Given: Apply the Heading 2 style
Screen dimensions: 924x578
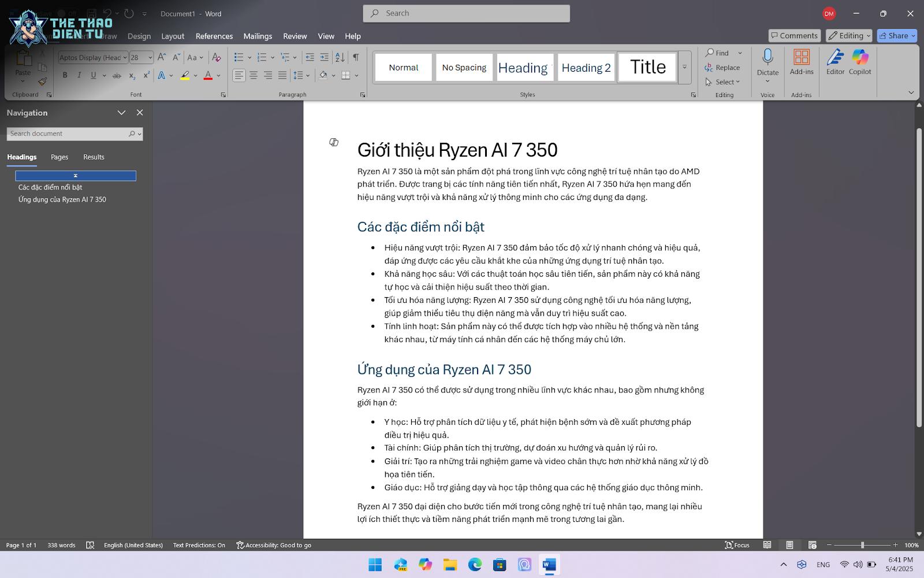Looking at the screenshot, I should (x=586, y=68).
